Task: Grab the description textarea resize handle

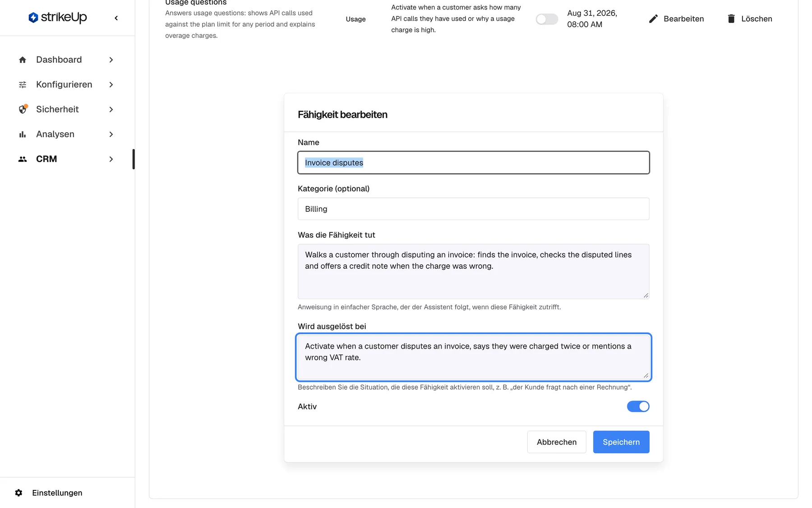Action: point(646,295)
